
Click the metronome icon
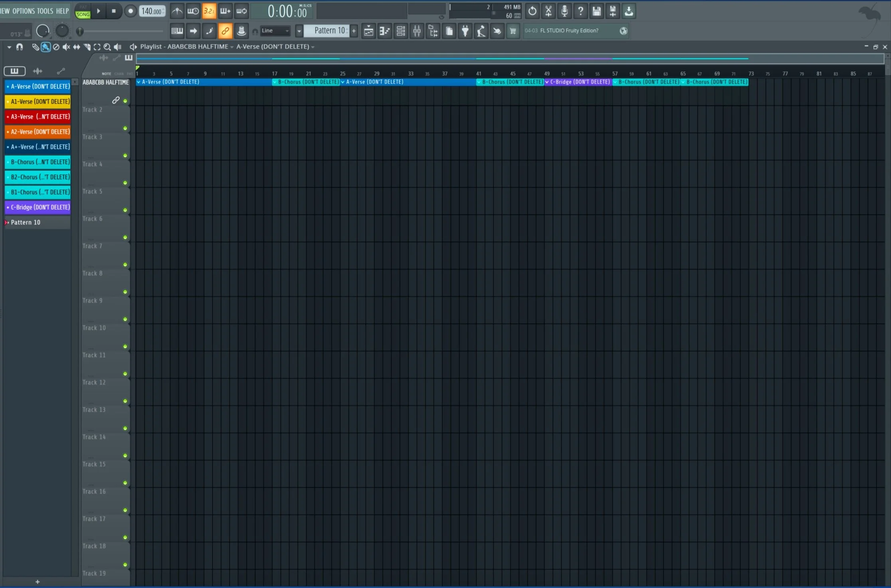(x=177, y=11)
